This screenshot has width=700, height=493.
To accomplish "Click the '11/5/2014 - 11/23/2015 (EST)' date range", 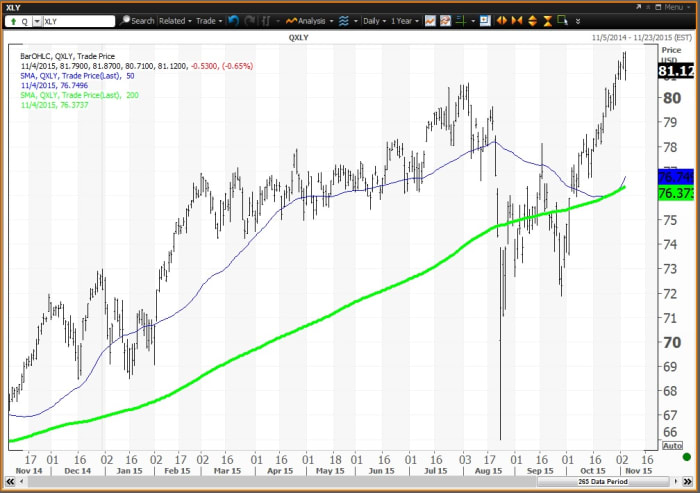I will [642, 38].
